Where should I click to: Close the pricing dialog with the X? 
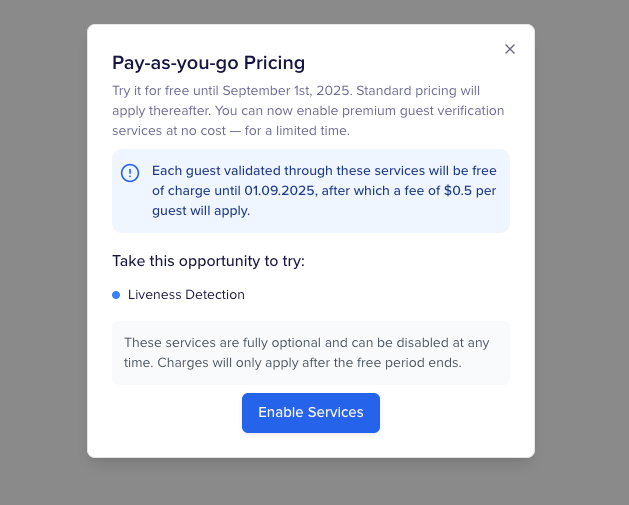tap(510, 49)
